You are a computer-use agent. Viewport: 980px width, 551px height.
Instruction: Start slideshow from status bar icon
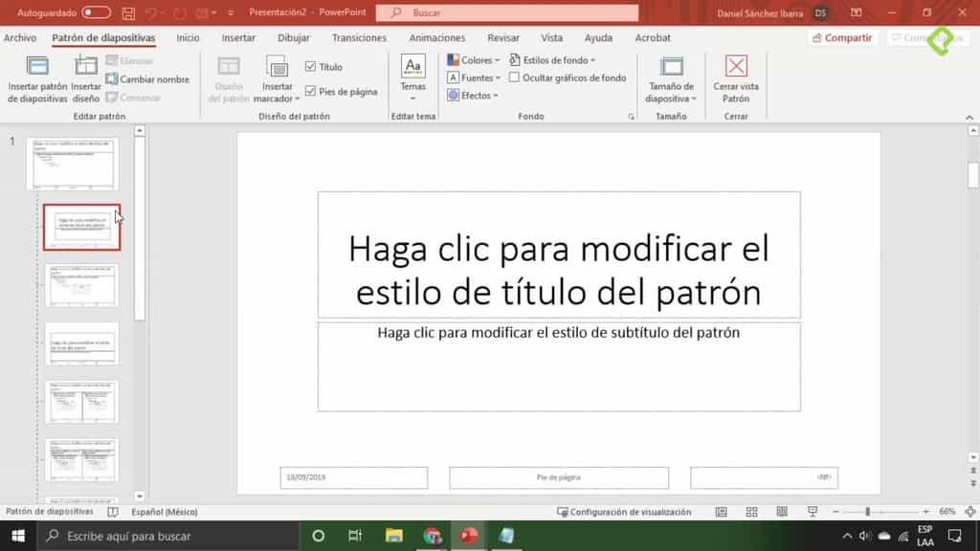point(812,512)
